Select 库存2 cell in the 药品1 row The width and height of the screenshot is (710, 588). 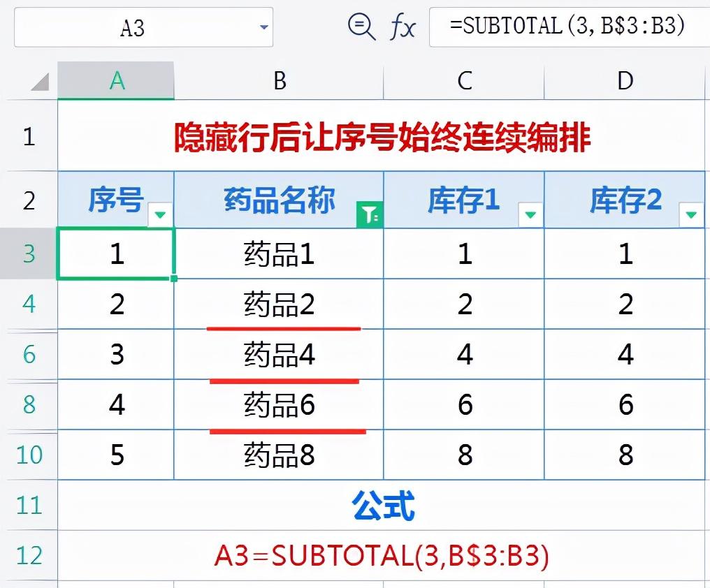625,253
